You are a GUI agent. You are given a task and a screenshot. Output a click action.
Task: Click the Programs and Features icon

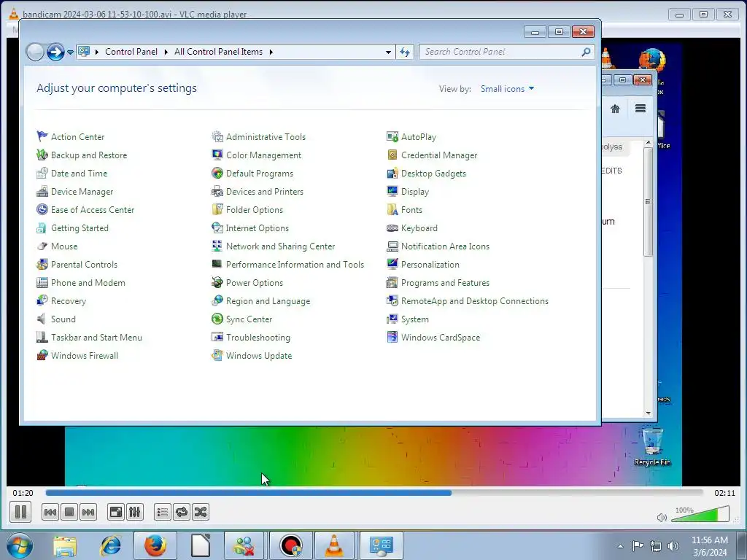[x=392, y=282]
